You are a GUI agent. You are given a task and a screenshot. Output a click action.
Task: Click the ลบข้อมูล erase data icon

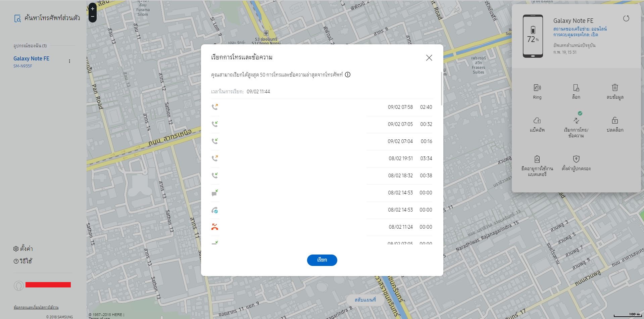[x=615, y=87]
